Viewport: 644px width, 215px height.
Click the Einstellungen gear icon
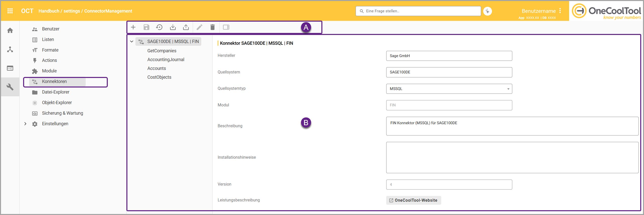(35, 124)
